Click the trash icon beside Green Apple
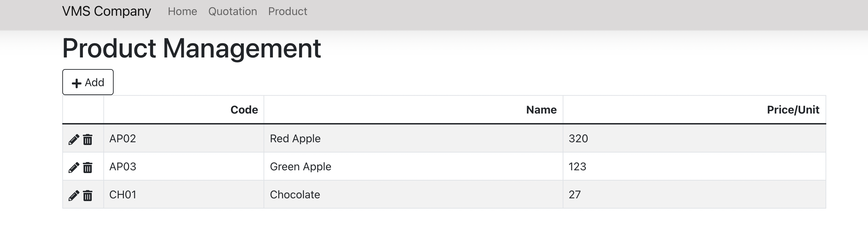This screenshot has width=868, height=238. tap(88, 167)
